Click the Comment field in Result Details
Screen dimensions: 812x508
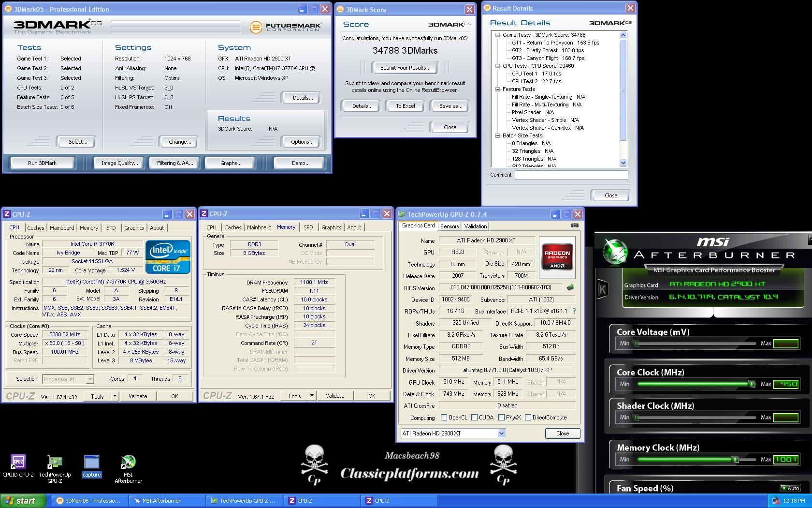click(x=571, y=175)
